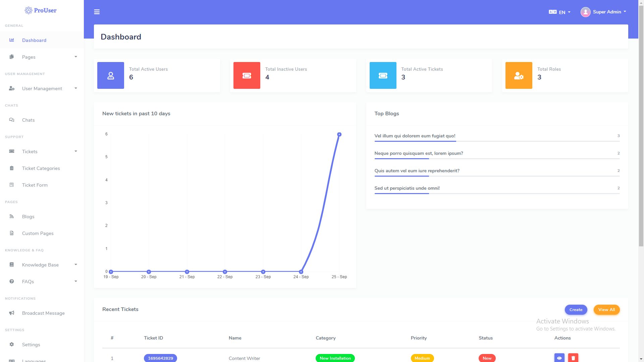This screenshot has width=644, height=362.
Task: Click the 25 - Sep chart data point
Action: [x=339, y=134]
